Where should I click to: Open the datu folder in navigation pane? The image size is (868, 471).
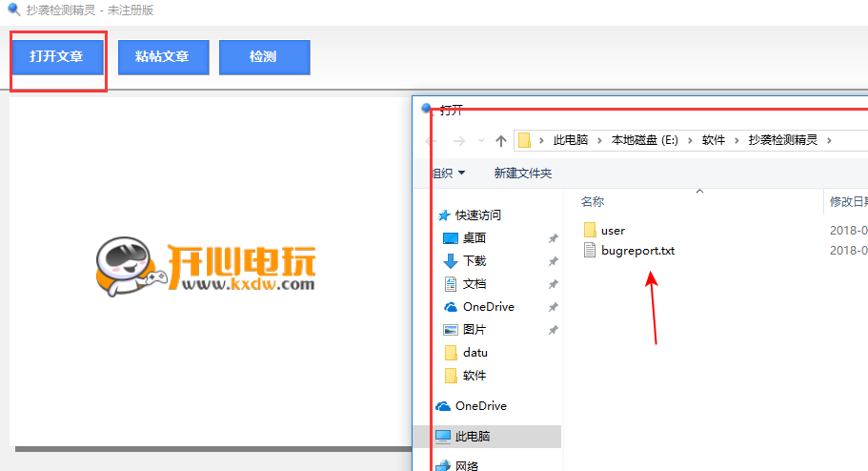(474, 353)
